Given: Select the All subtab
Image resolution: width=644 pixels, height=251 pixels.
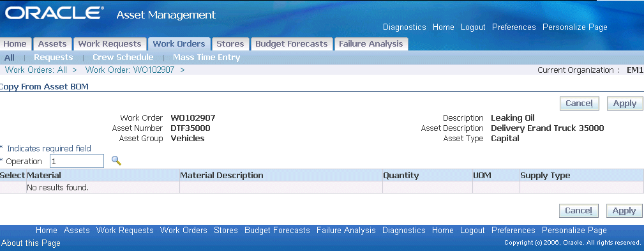Looking at the screenshot, I should (x=9, y=57).
